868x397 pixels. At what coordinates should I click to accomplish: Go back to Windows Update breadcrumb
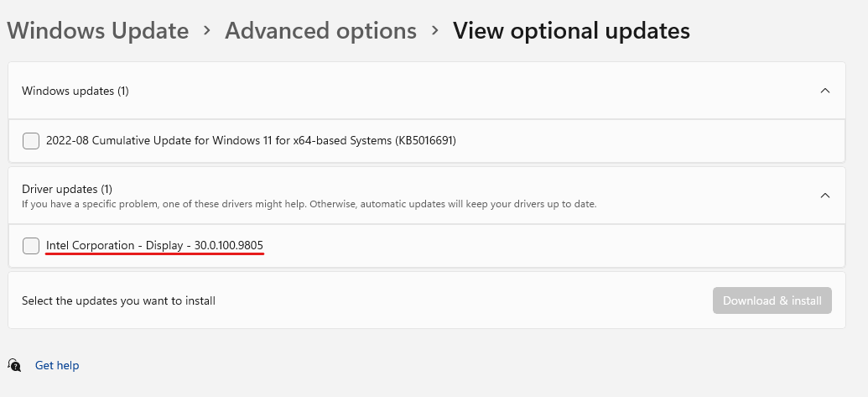pos(98,30)
